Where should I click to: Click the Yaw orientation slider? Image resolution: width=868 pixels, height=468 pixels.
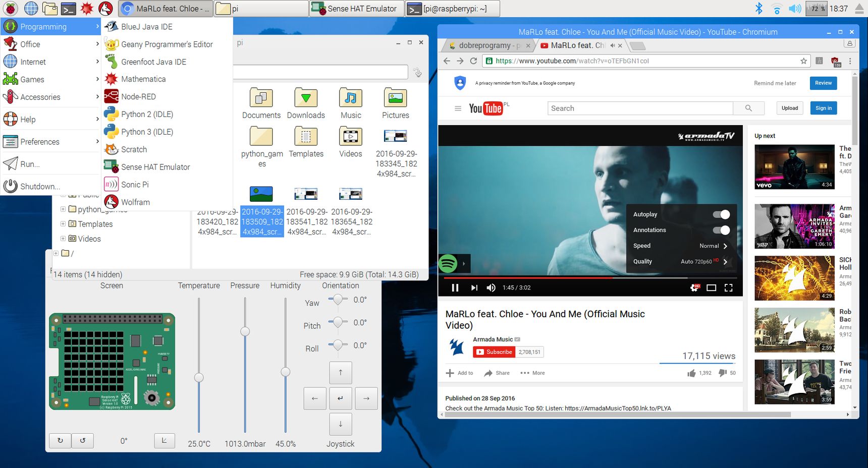(x=338, y=300)
